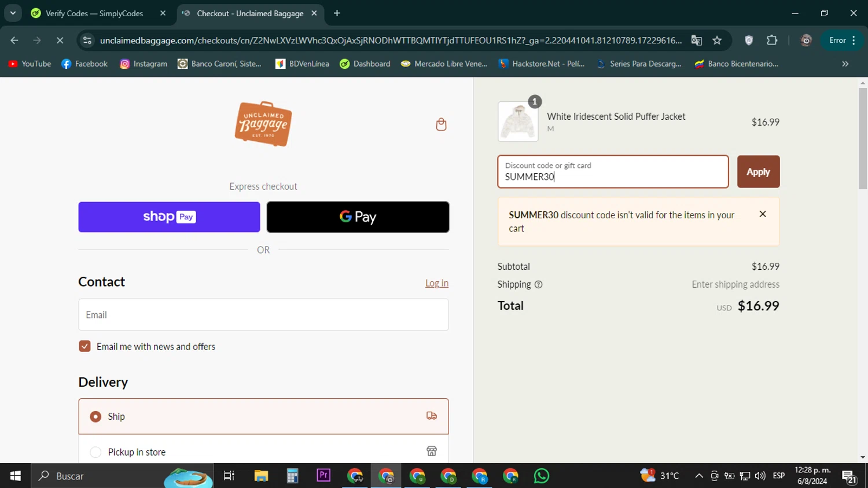Choose Pickup in store delivery

pos(263,452)
